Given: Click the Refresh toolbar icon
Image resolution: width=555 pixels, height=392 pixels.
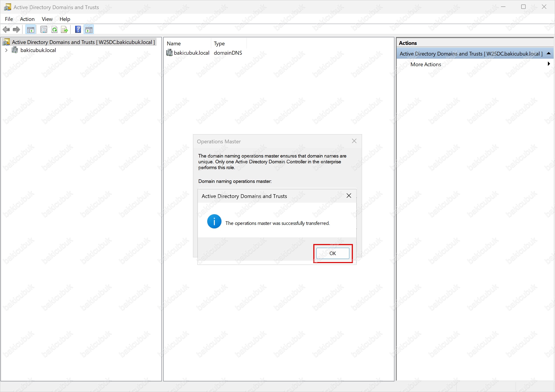Looking at the screenshot, I should (55, 30).
